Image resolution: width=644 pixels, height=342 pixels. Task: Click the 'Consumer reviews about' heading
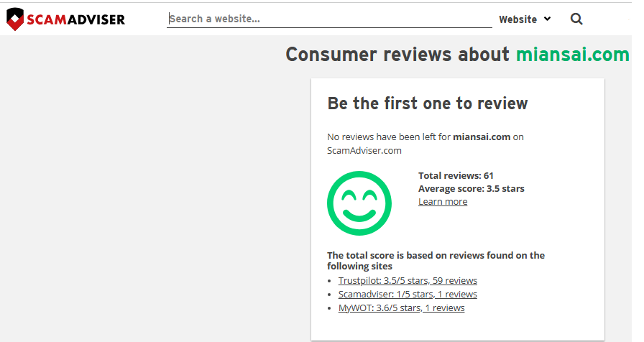(397, 55)
